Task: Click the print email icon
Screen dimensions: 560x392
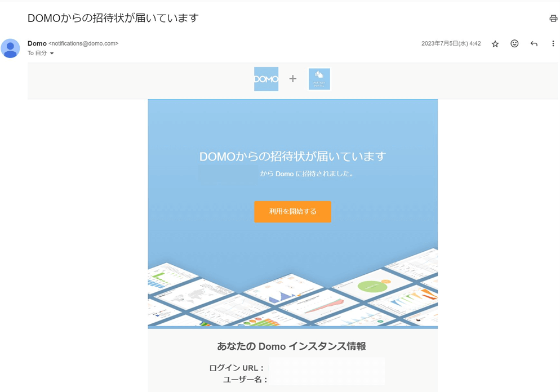Action: [x=553, y=18]
